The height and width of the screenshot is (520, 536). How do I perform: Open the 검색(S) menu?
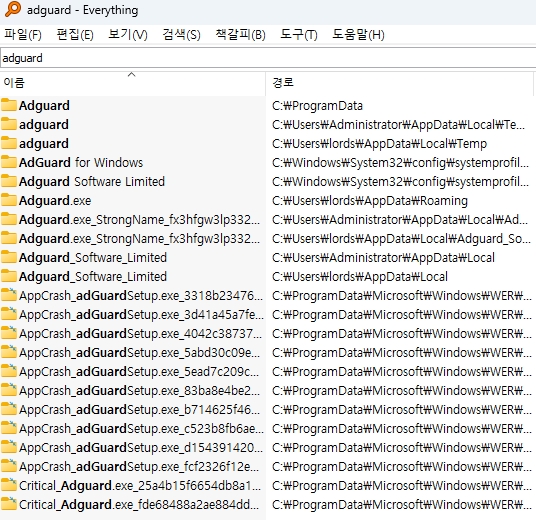click(181, 35)
